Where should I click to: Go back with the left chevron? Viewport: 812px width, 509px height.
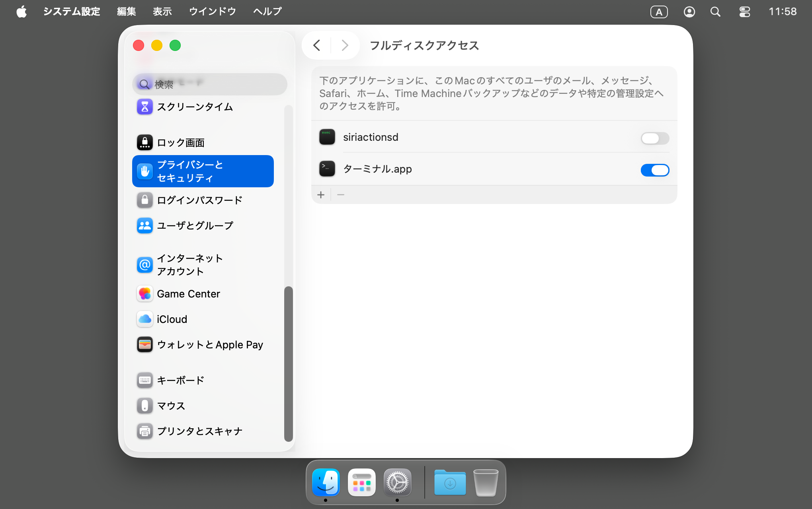click(317, 45)
